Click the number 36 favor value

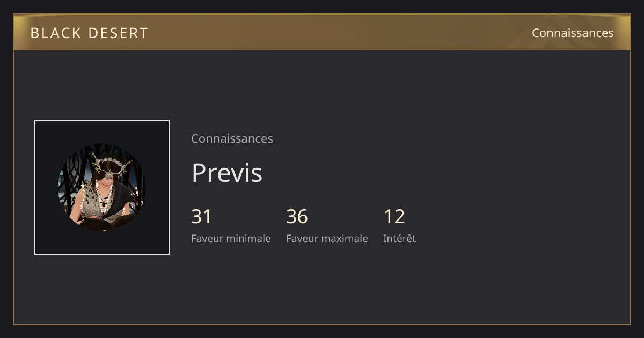297,217
